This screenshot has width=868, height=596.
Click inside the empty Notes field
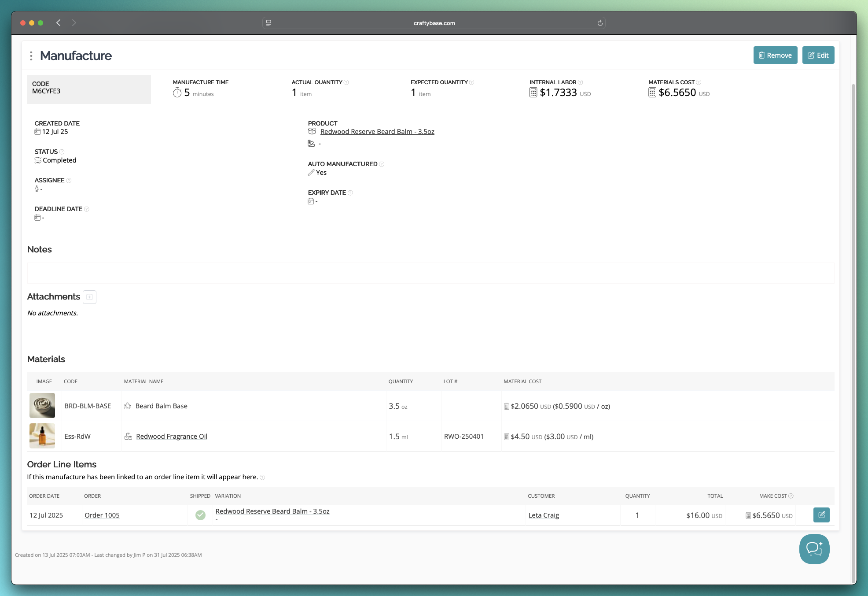coord(430,273)
